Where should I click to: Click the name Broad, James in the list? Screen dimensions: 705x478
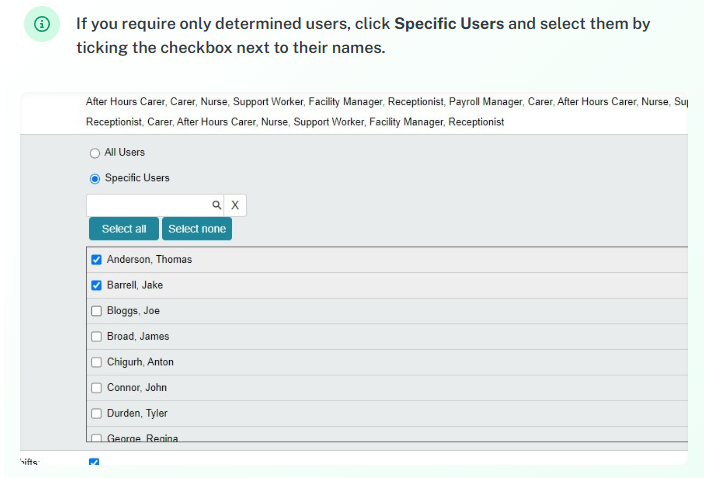(x=138, y=336)
